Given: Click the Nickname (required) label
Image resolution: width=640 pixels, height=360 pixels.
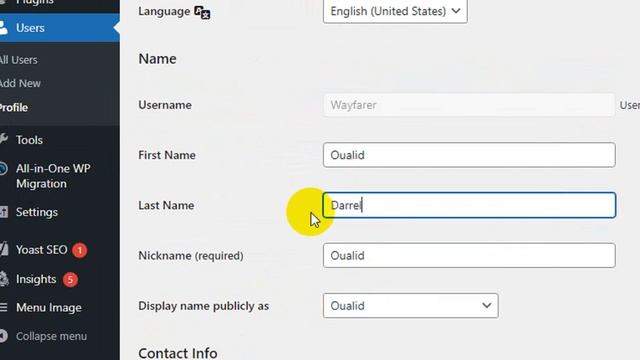Looking at the screenshot, I should click(x=191, y=256).
